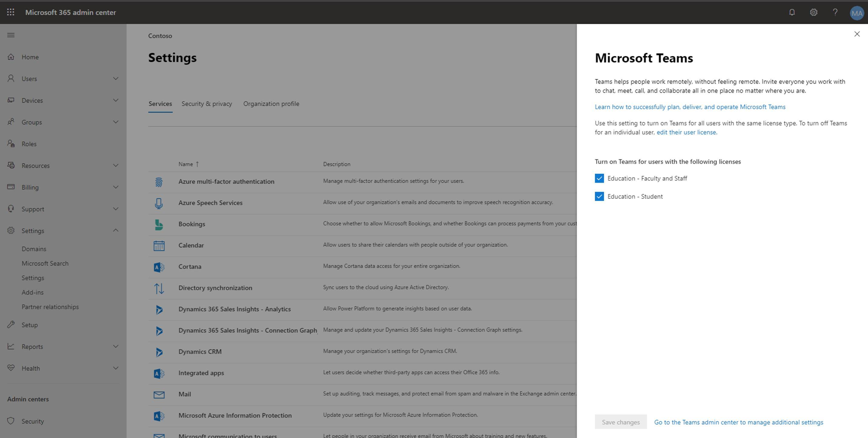Toggle Education - Faculty and Staff checkbox
The height and width of the screenshot is (438, 868).
[x=599, y=178]
